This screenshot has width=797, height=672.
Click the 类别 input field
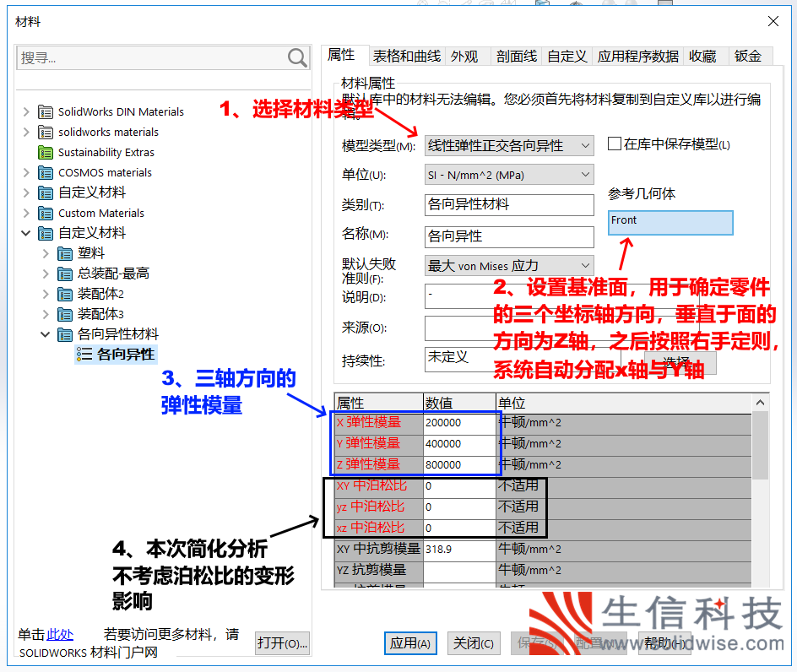[509, 205]
